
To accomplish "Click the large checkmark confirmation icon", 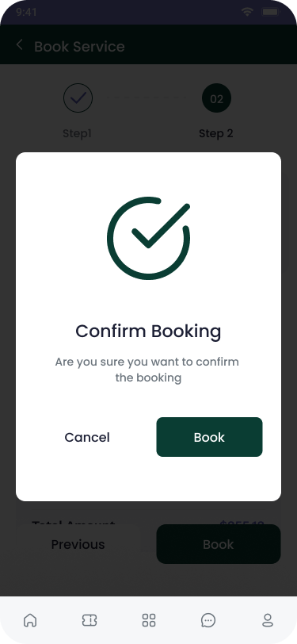I will (x=149, y=238).
